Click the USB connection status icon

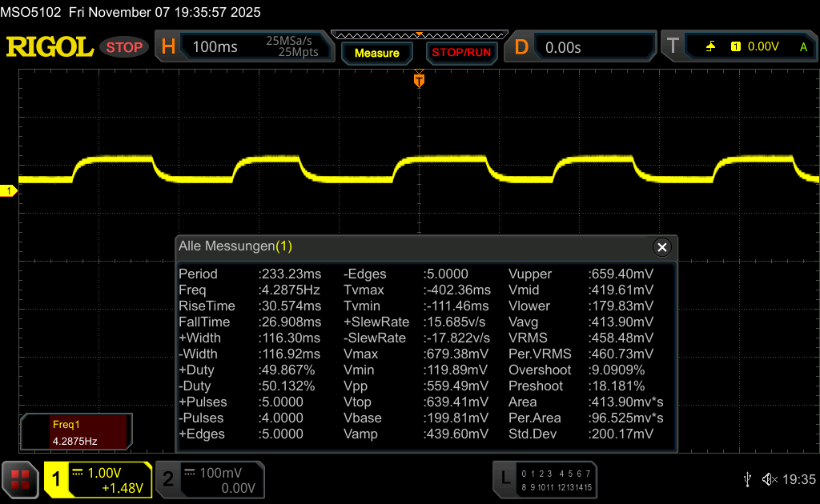(747, 479)
